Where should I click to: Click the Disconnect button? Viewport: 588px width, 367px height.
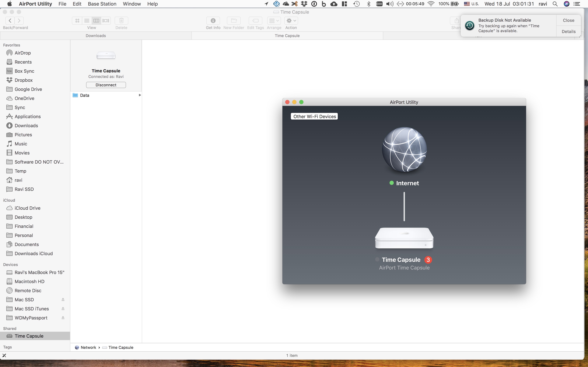[106, 85]
